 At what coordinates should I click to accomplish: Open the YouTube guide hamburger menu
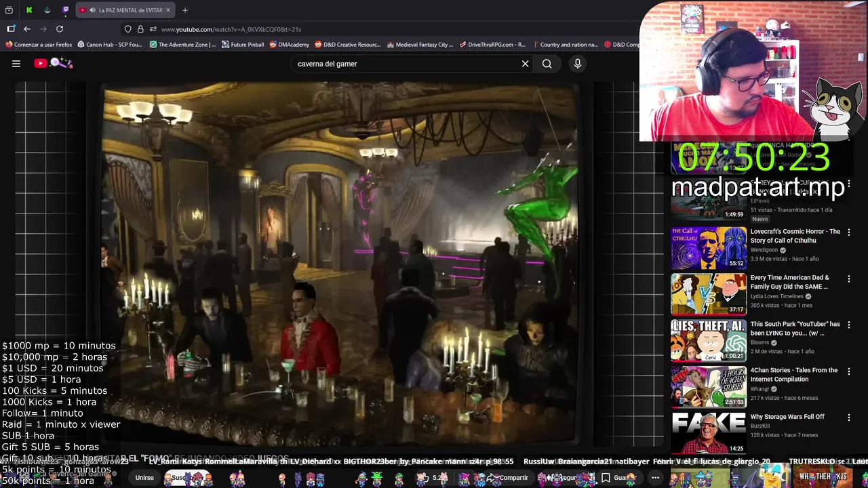(x=16, y=64)
